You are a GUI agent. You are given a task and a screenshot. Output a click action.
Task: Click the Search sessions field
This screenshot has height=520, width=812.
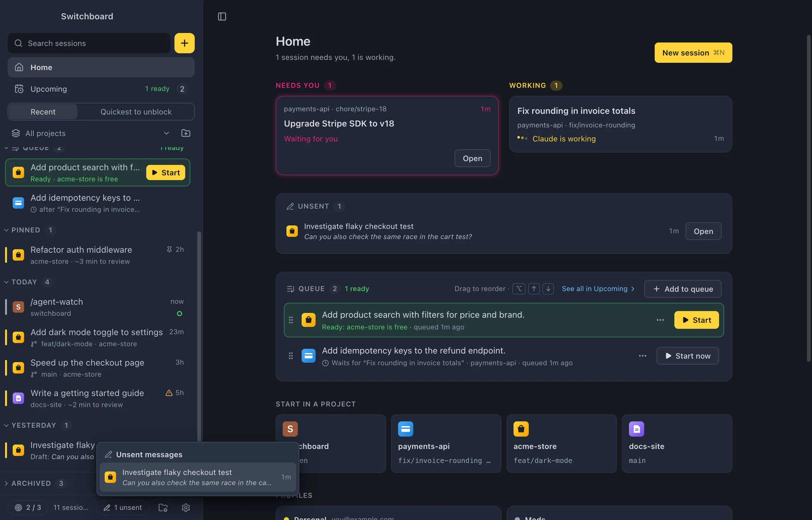(x=89, y=43)
